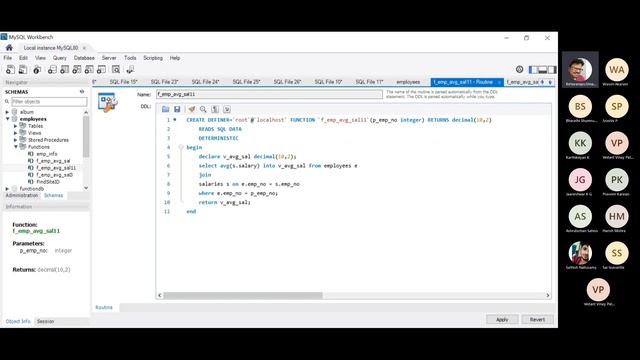The width and height of the screenshot is (640, 360).
Task: Expand the Views node under employees
Action: click(x=16, y=133)
